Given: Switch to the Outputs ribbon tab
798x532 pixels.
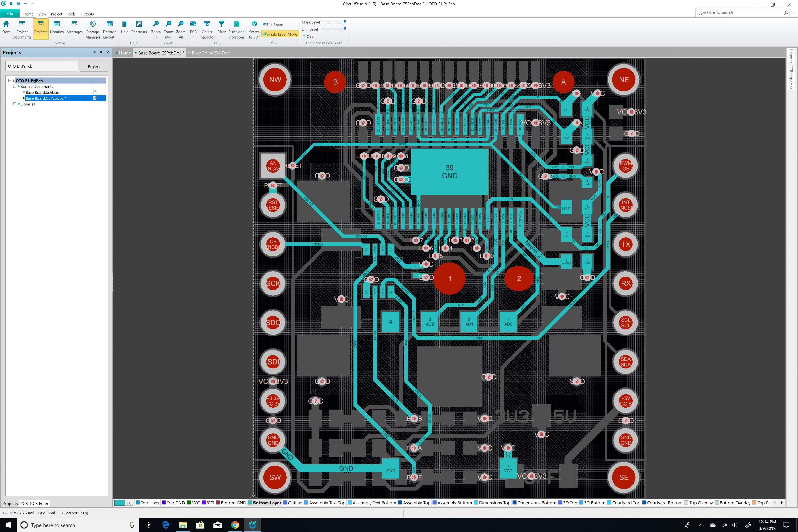Looking at the screenshot, I should (87, 14).
